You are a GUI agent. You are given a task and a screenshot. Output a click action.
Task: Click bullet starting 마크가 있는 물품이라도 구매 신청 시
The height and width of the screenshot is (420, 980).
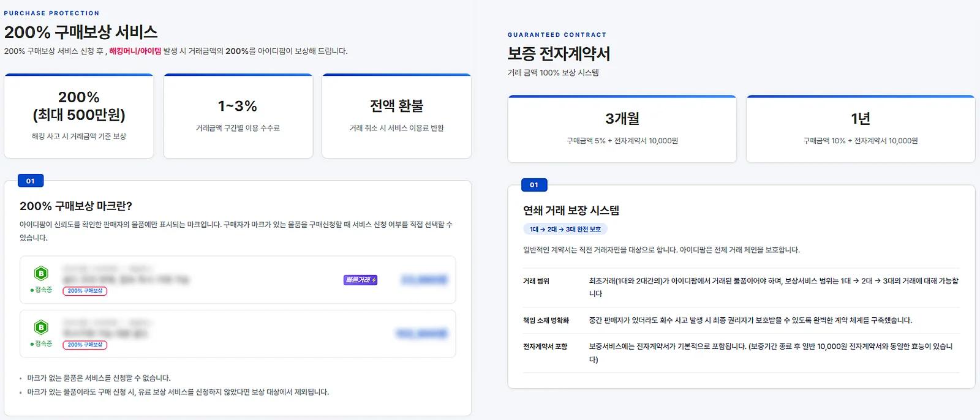click(x=178, y=392)
